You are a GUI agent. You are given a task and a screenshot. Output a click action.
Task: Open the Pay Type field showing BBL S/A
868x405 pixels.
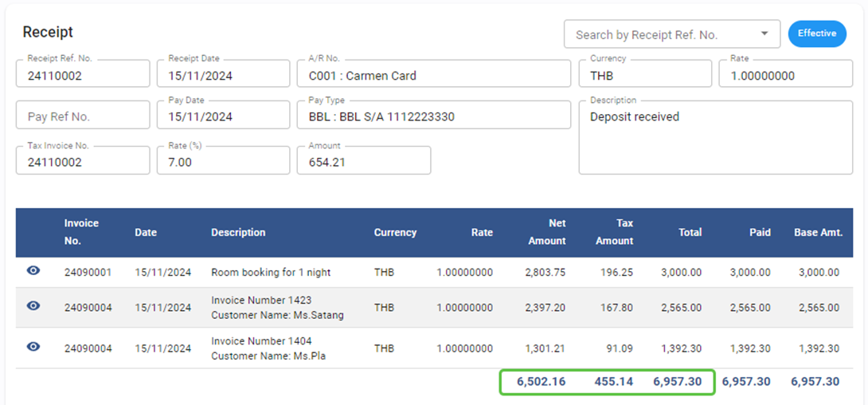click(433, 116)
